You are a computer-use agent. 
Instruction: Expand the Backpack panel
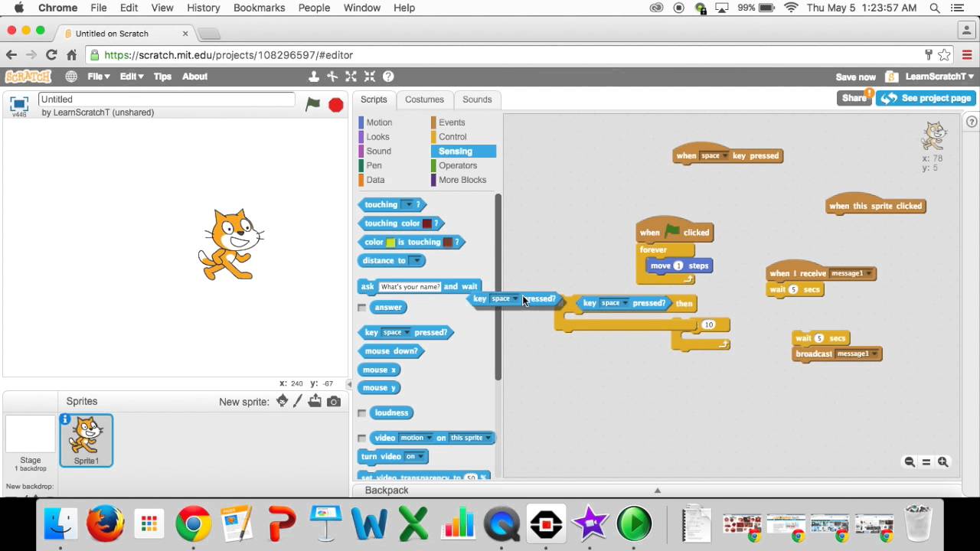coord(657,491)
